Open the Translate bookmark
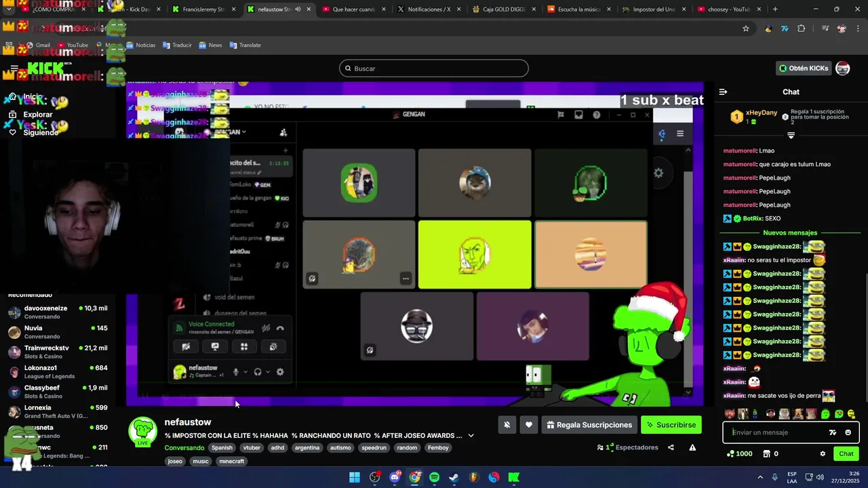This screenshot has height=488, width=868. [245, 45]
